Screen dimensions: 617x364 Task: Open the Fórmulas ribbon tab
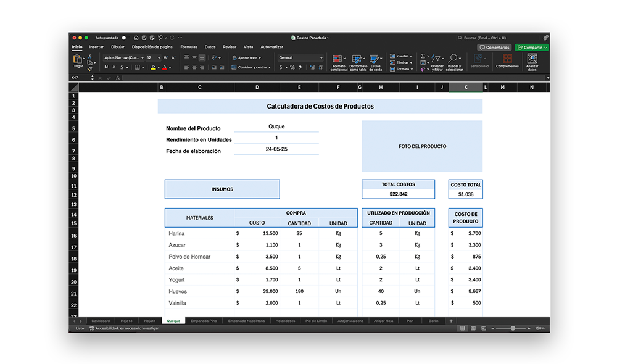[189, 47]
